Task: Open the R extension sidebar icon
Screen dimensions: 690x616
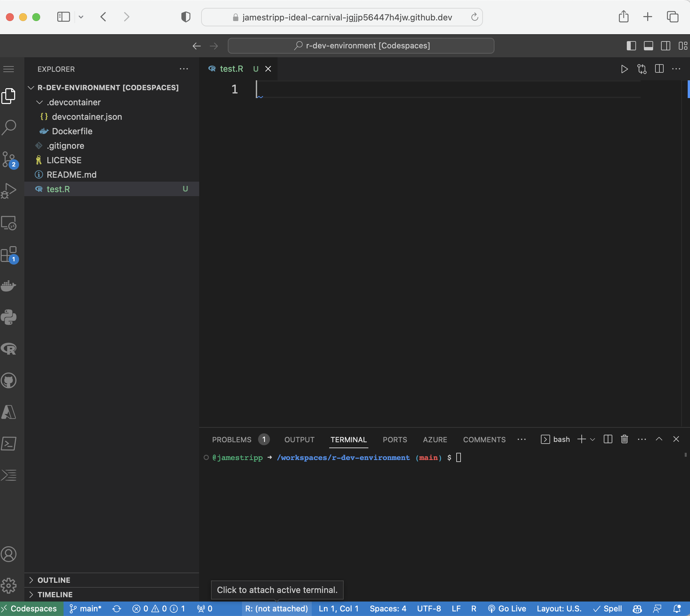Action: [x=9, y=349]
